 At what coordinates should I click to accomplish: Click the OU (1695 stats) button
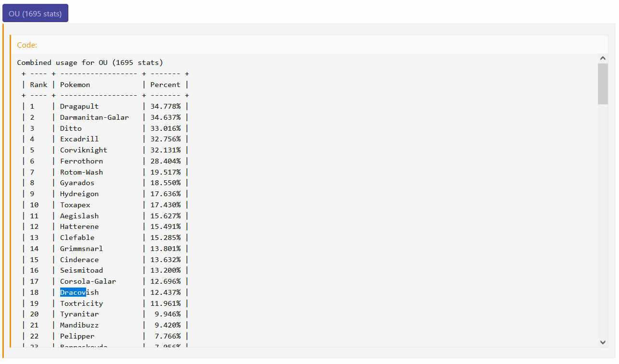[x=35, y=13]
